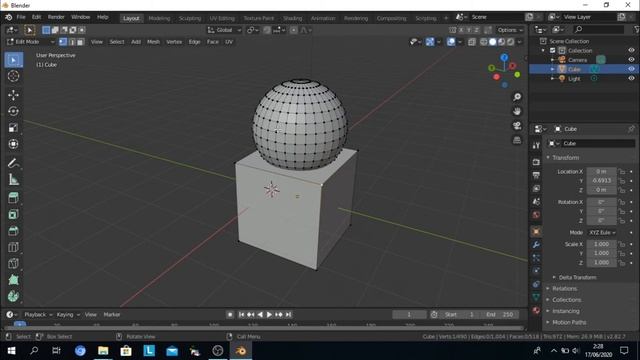
Task: Switch to edge select mode
Action: click(x=72, y=42)
